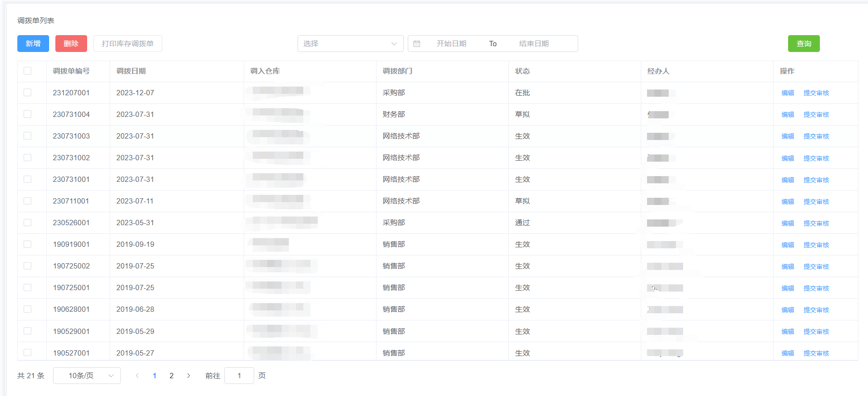Click the 状态 column header

pos(522,71)
